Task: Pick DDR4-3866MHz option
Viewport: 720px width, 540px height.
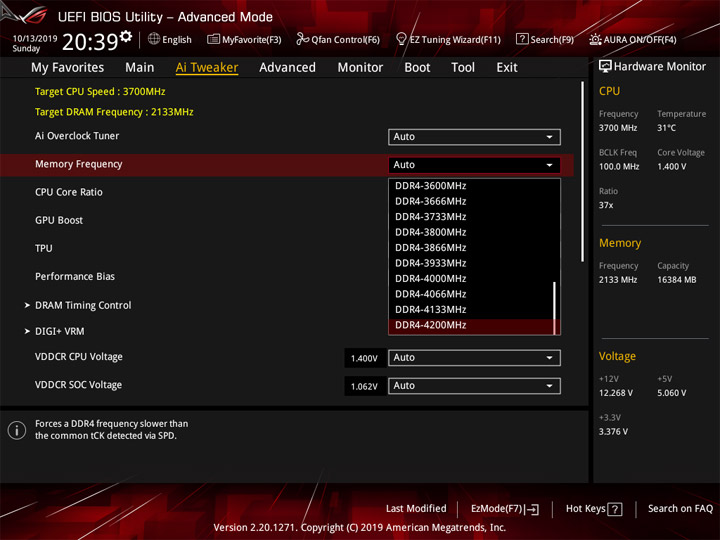Action: coord(471,248)
